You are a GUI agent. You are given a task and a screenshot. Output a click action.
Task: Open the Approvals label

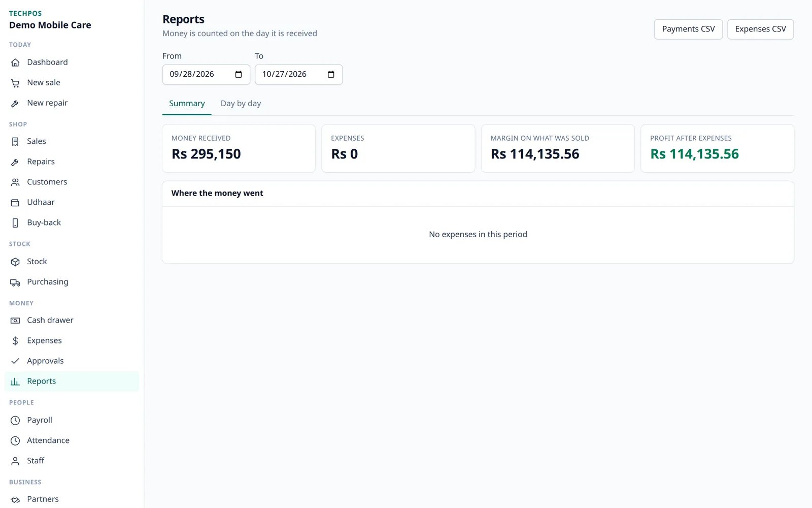[x=45, y=361]
